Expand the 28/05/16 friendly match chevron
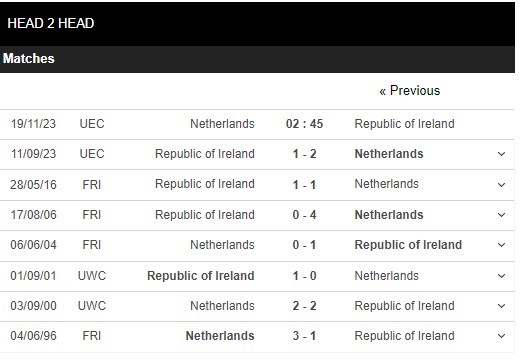The height and width of the screenshot is (360, 522). coord(501,185)
